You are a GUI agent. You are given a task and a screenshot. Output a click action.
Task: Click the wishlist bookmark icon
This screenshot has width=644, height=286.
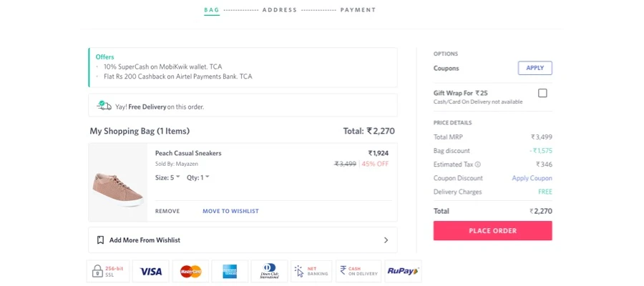100,240
